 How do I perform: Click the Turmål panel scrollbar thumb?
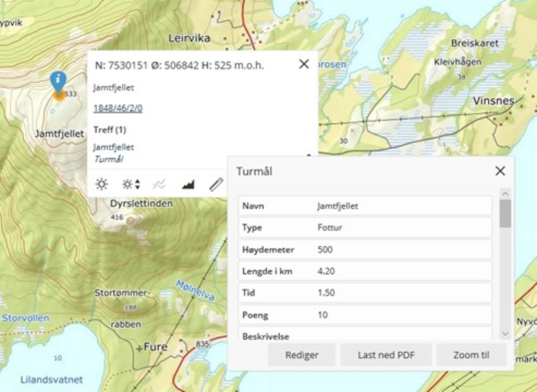coord(505,214)
